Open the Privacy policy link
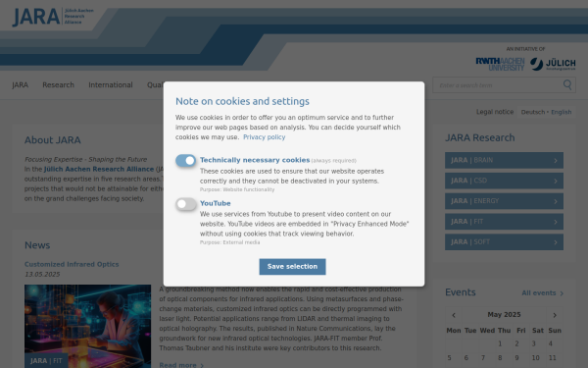This screenshot has height=368, width=588. 264,137
